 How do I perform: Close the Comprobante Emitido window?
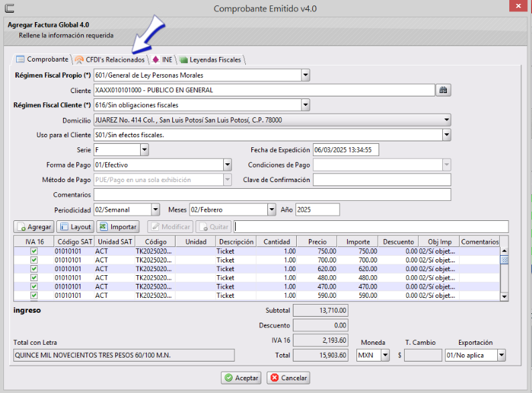click(518, 6)
